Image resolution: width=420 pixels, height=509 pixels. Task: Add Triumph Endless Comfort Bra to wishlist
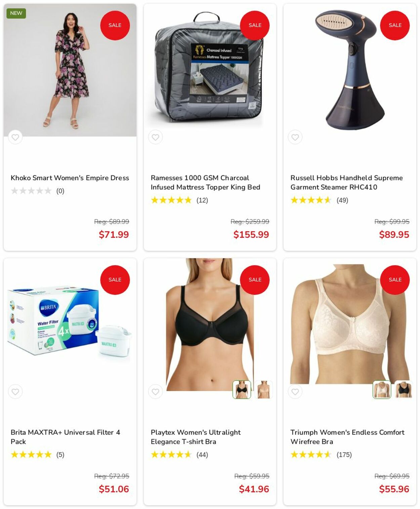pyautogui.click(x=295, y=392)
